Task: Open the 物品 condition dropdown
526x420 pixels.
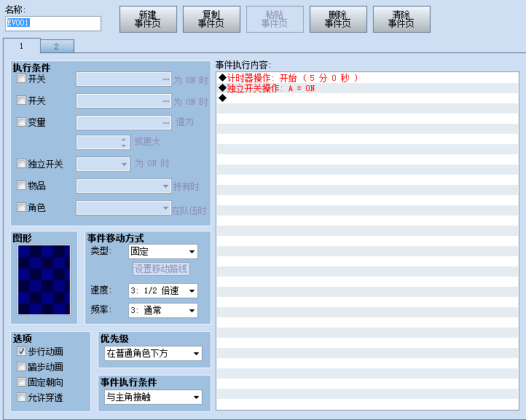Action: click(124, 186)
